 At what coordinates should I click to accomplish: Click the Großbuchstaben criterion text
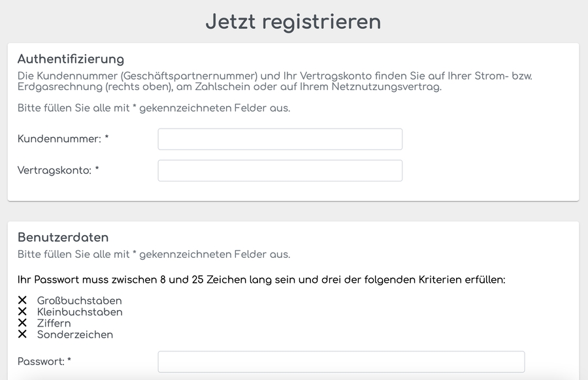click(x=79, y=300)
